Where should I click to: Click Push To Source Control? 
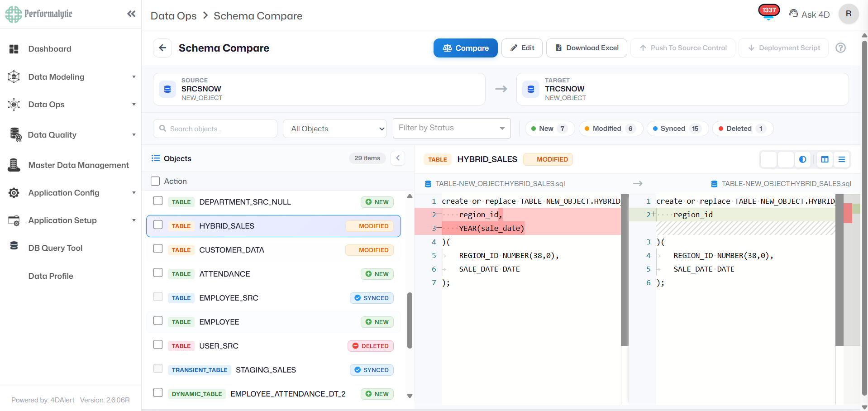(683, 48)
